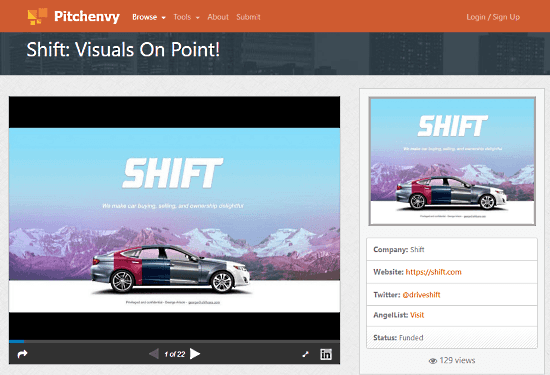Open the About page
Viewport: 550px width, 375px height.
coord(217,17)
